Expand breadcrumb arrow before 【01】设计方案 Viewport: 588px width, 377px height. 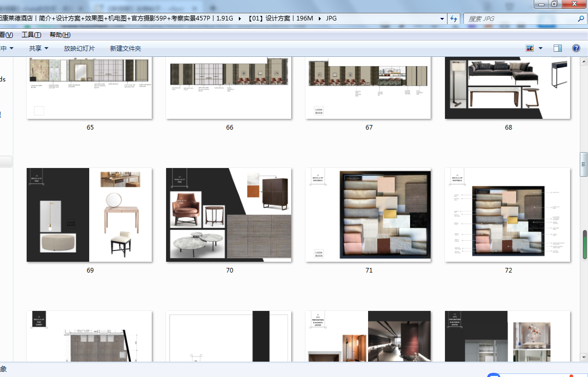tap(239, 18)
